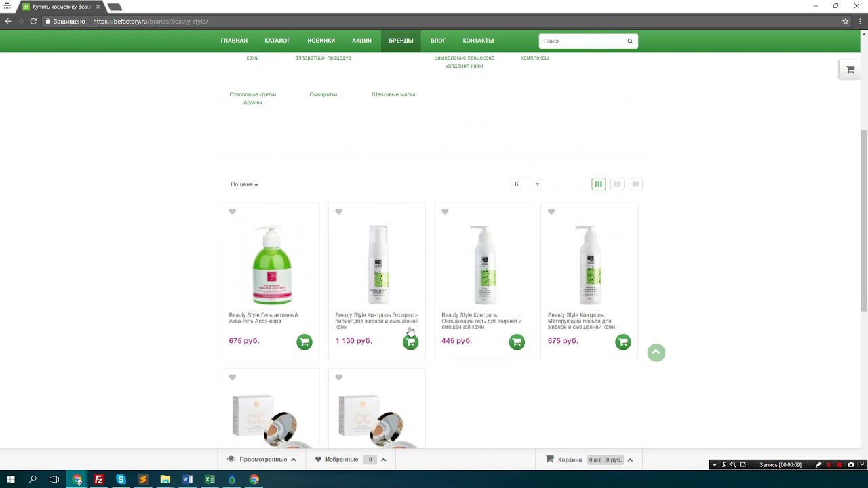Add Аква-гель Алоэ-вера to cart
The height and width of the screenshot is (488, 868).
(x=304, y=342)
